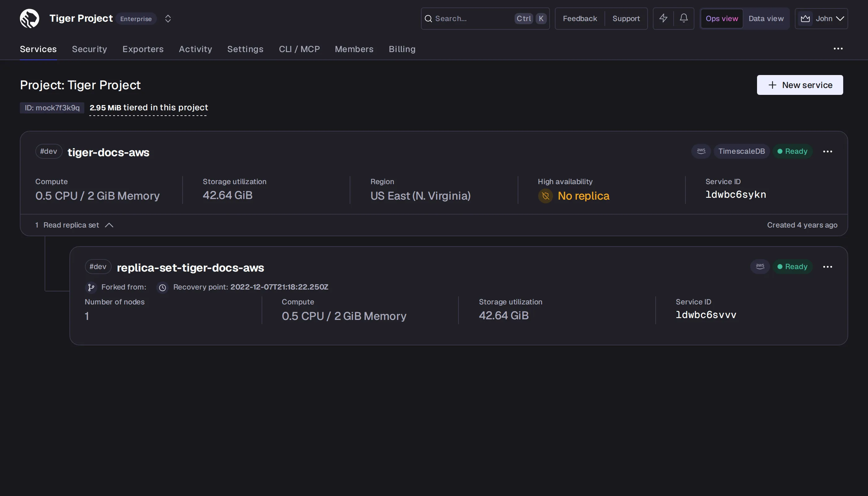The image size is (868, 496).
Task: Click the lightning bolt icon
Action: tap(663, 18)
